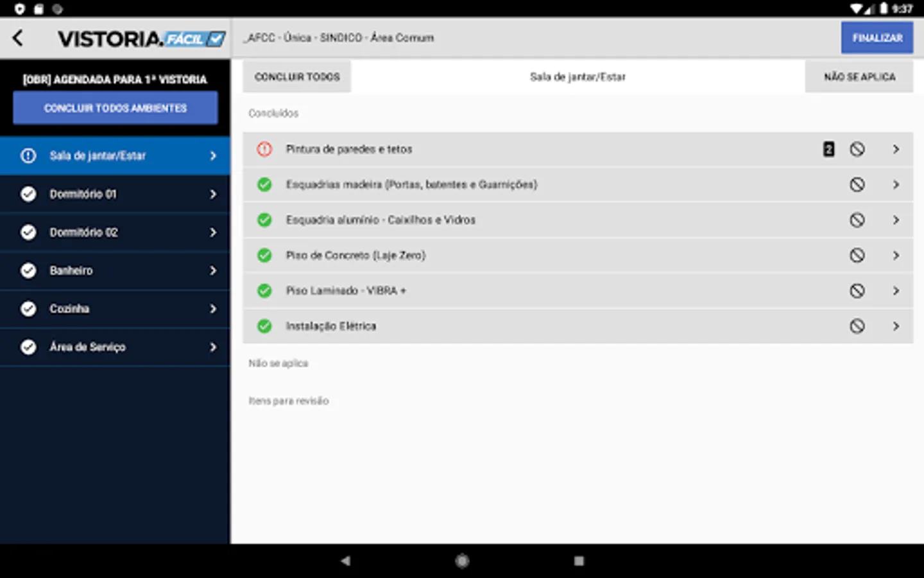Mark Esquadria alumínio as not applicable
Screen dimensions: 924x578
pyautogui.click(x=857, y=220)
